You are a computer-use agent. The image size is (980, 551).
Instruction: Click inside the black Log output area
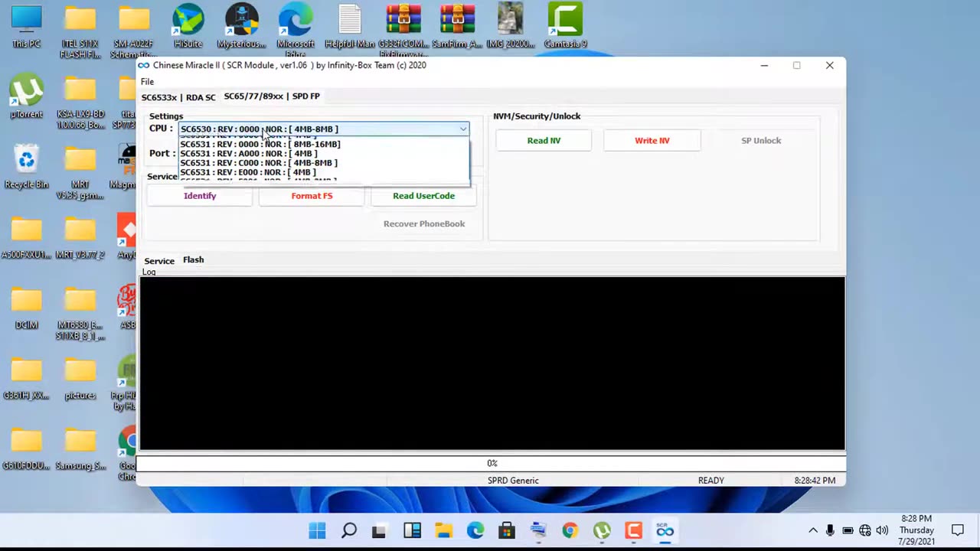[x=492, y=363]
